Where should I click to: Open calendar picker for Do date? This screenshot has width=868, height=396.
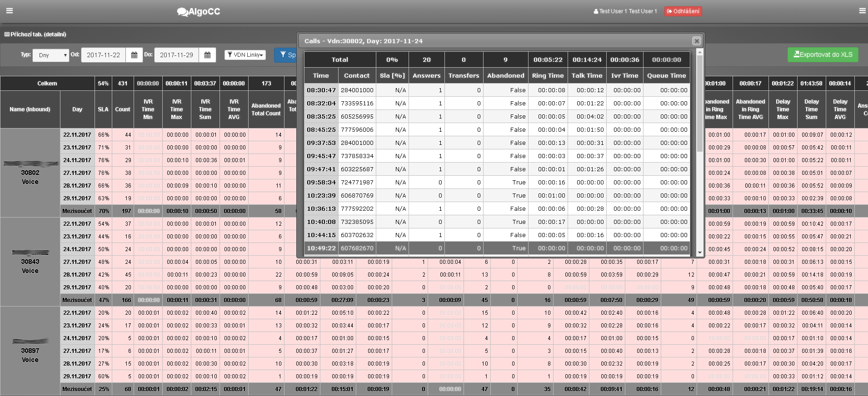pos(207,55)
